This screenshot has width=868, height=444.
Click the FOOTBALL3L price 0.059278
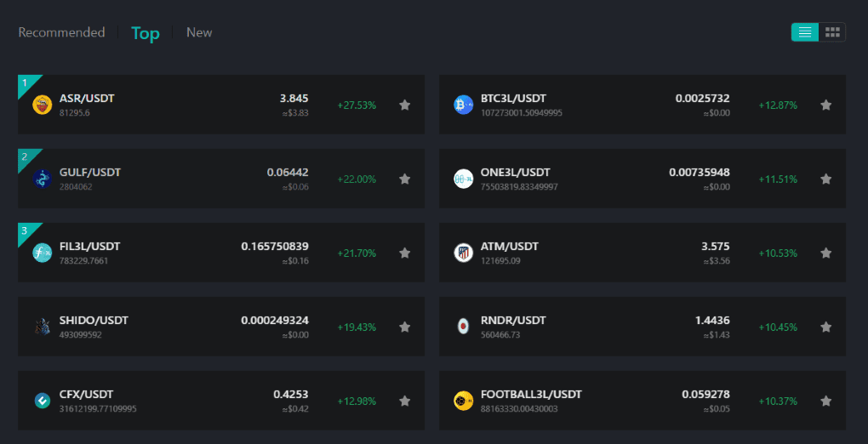(706, 395)
